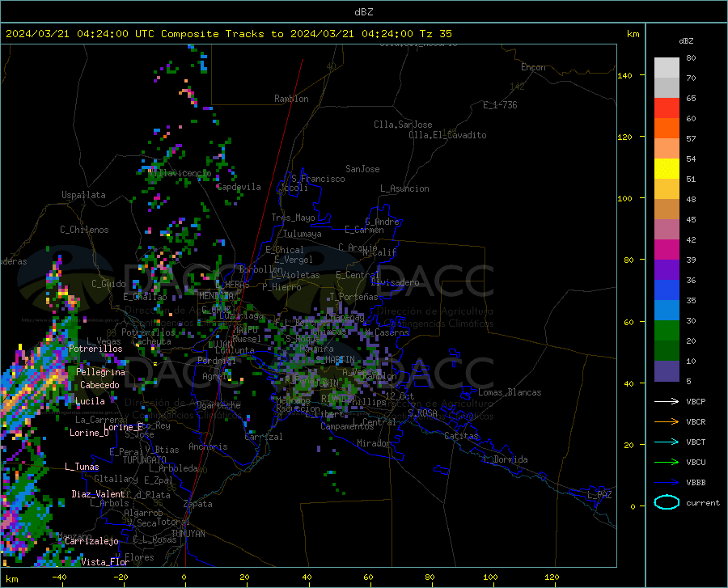Click the Carrizalejo white label
Image resolution: width=728 pixels, height=588 pixels.
click(x=91, y=541)
